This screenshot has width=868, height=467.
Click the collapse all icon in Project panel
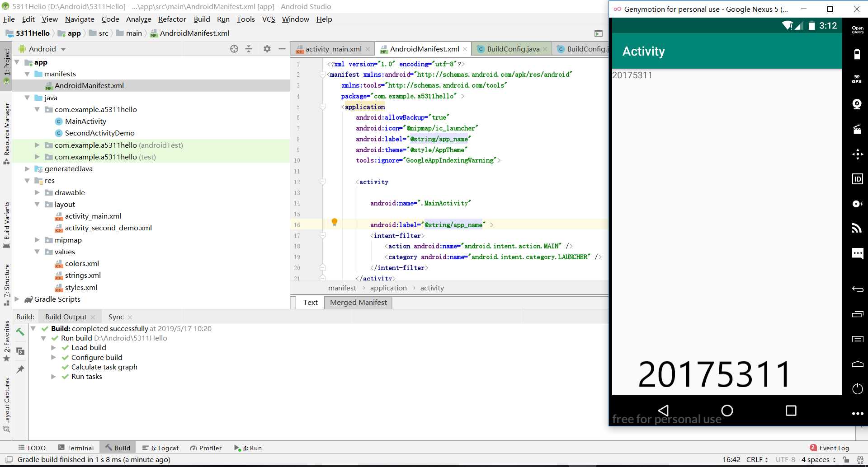tap(249, 49)
